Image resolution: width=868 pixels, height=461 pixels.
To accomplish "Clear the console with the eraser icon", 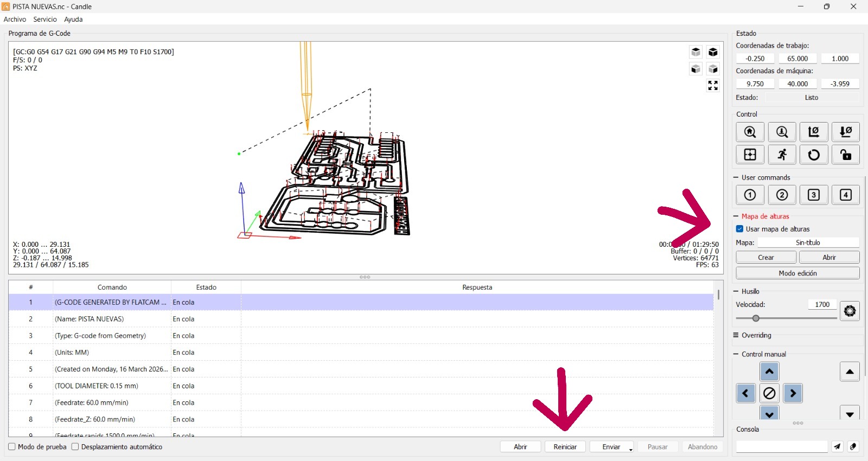I will (x=853, y=446).
